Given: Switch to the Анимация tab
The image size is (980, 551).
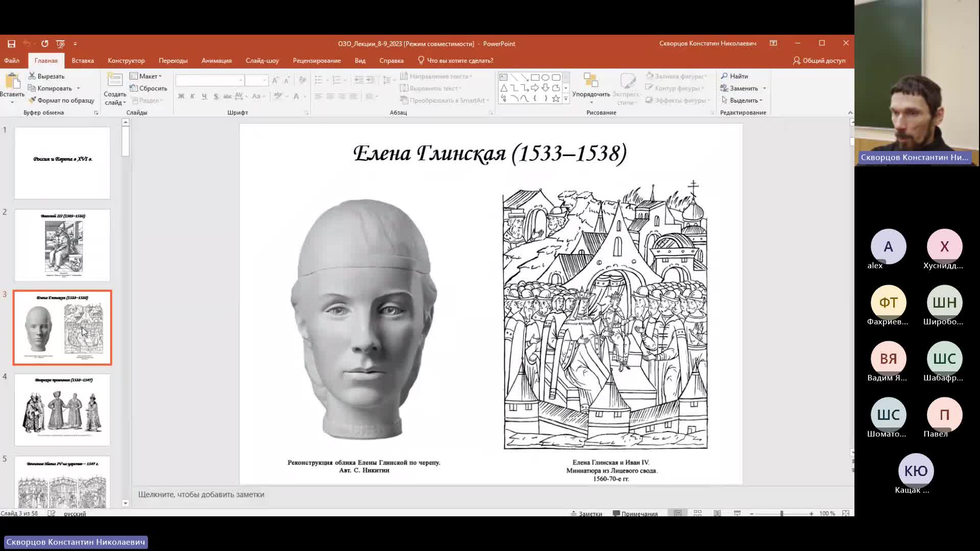Looking at the screenshot, I should click(x=216, y=61).
